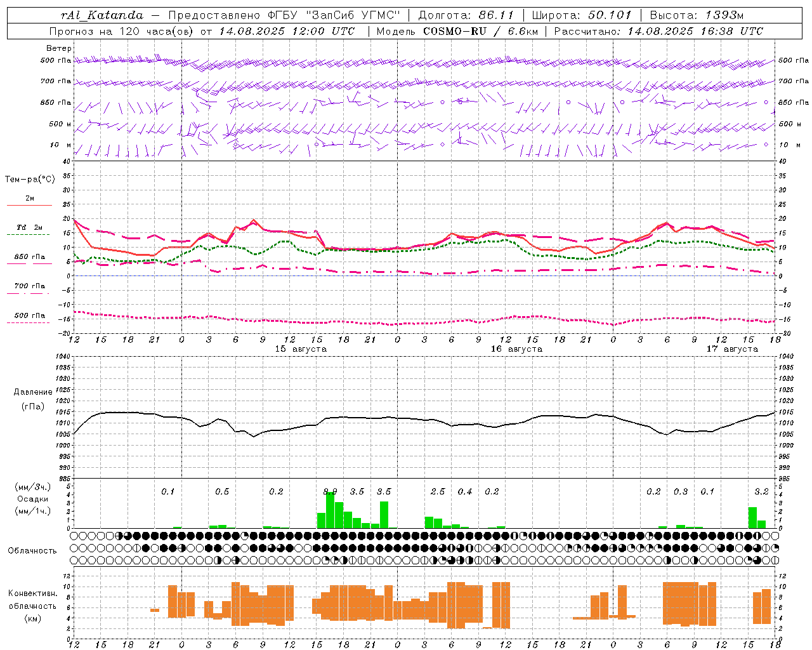Click the (гПа) pressure unit label
Image resolution: width=812 pixels, height=650 pixels.
33,407
